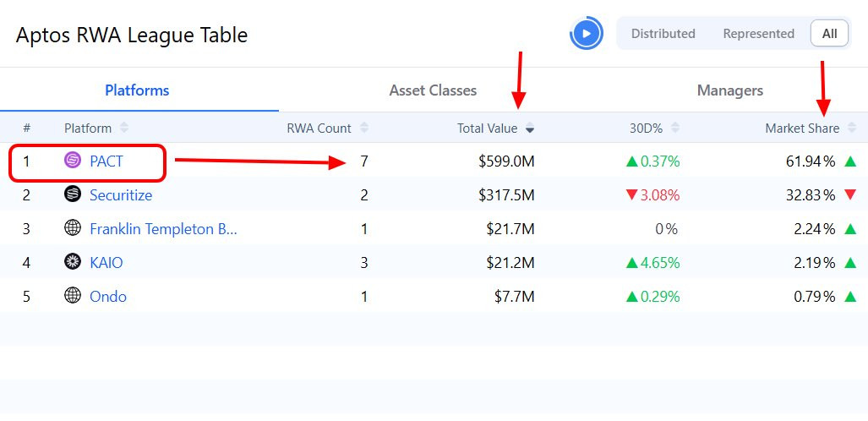The height and width of the screenshot is (421, 868).
Task: Click the blue play button icon
Action: tap(587, 33)
